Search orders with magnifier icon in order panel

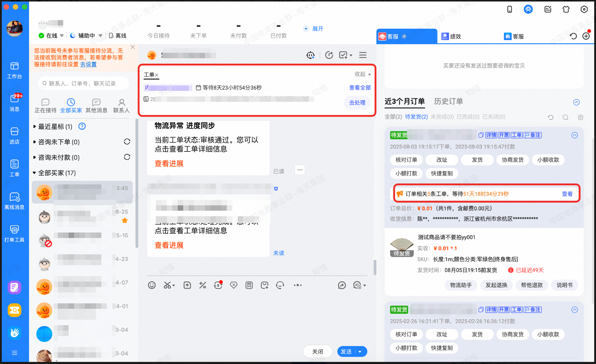click(565, 117)
